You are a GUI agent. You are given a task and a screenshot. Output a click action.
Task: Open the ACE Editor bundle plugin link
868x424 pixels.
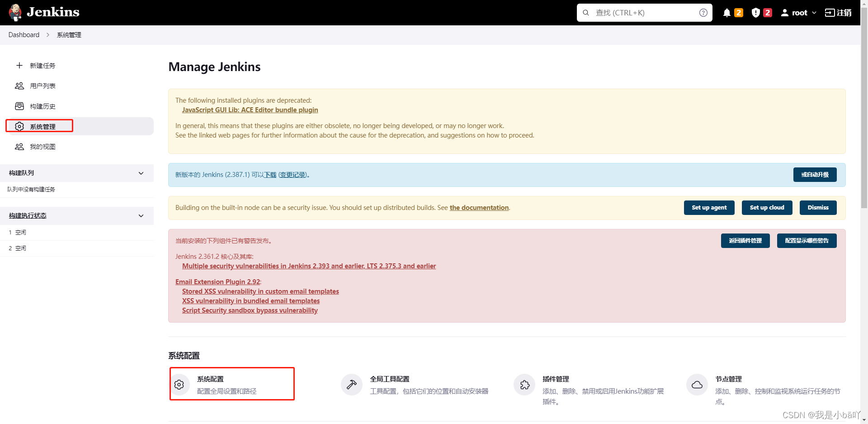pos(250,110)
